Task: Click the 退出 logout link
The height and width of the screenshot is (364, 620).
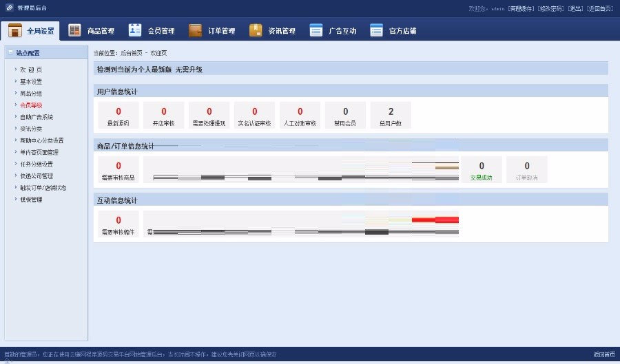Action: click(575, 8)
